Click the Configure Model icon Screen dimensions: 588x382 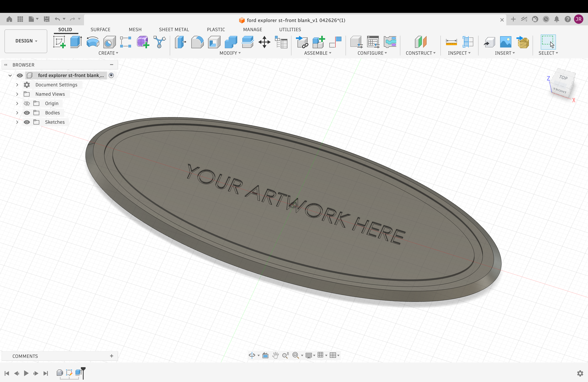356,42
